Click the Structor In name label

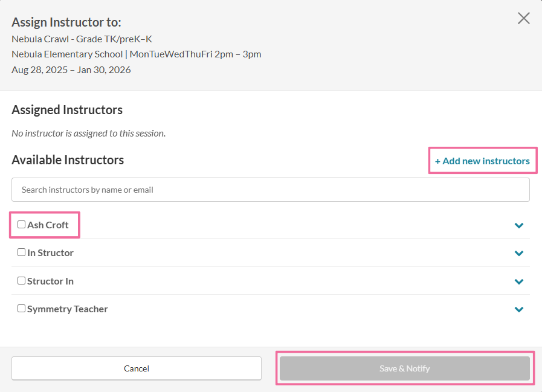50,281
